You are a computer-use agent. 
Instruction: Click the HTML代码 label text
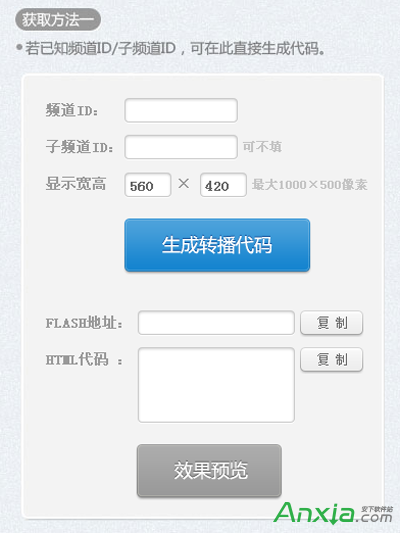84,359
